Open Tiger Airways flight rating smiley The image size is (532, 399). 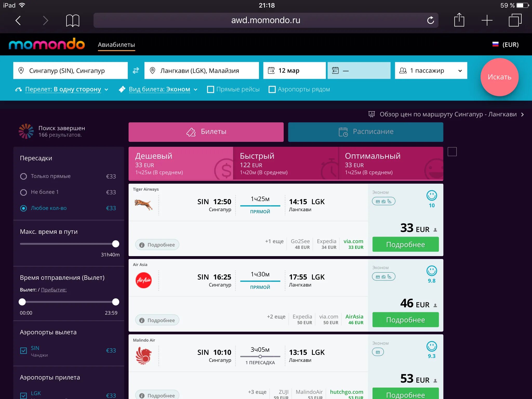point(431,196)
